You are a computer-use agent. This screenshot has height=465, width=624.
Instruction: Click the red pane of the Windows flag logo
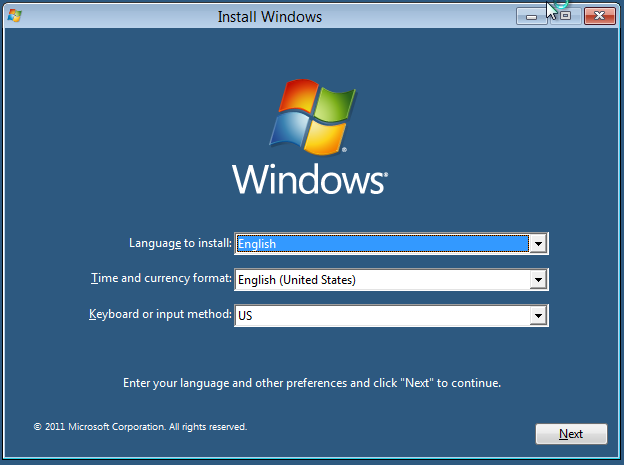point(298,96)
